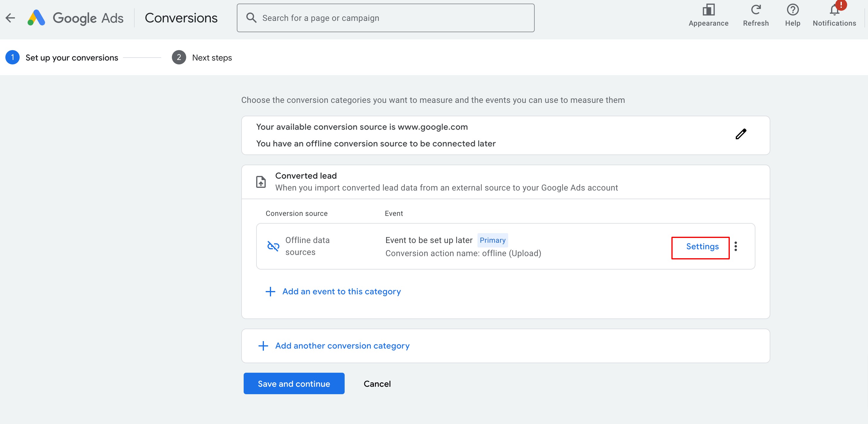
Task: Click the Primary badge label
Action: point(492,240)
